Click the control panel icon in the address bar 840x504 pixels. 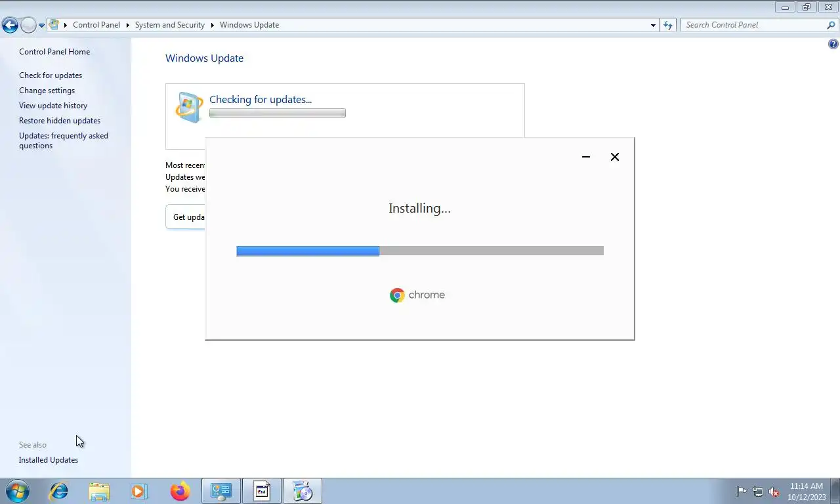coord(54,25)
